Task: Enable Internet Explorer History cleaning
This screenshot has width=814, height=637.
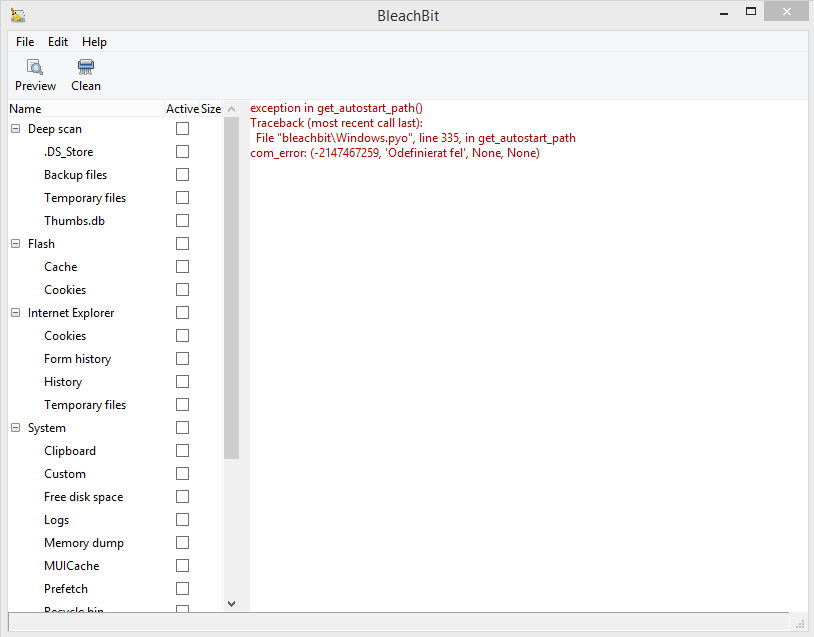Action: [x=182, y=381]
